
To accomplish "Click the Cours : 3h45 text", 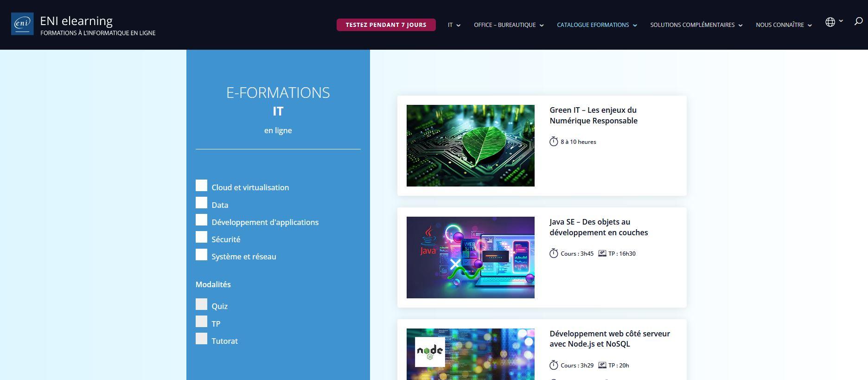I will (577, 254).
